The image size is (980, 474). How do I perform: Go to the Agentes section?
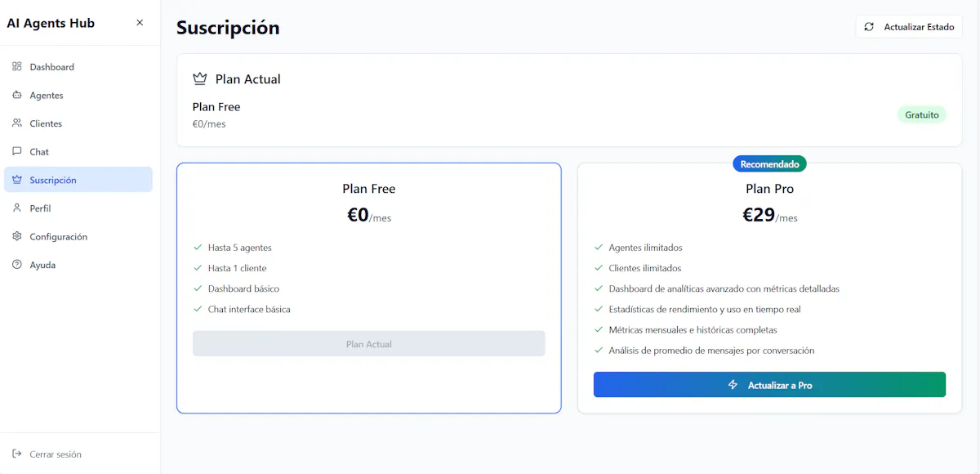78,95
